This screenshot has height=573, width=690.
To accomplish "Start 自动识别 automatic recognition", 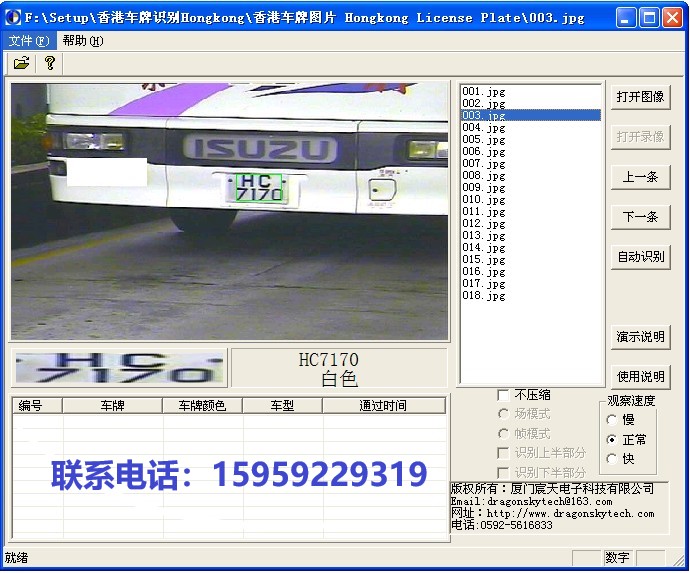I will pos(640,257).
